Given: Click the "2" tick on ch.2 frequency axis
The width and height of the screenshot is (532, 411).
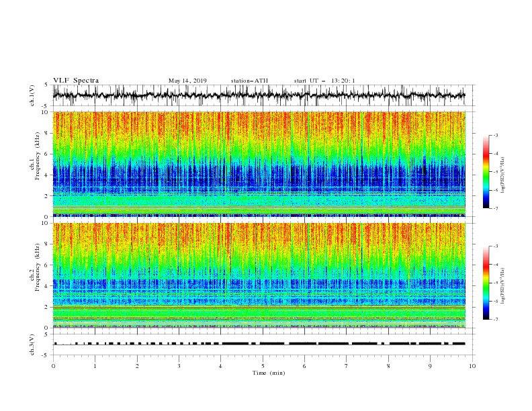Looking at the screenshot, I should (x=47, y=307).
